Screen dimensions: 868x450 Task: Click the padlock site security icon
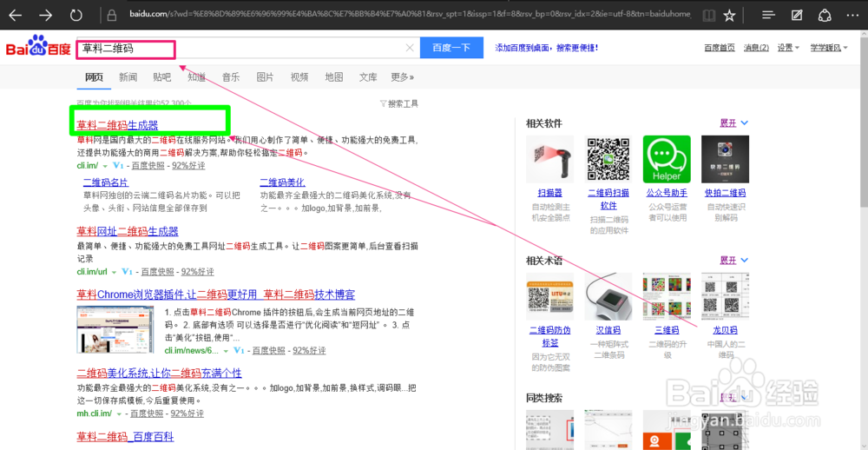112,15
